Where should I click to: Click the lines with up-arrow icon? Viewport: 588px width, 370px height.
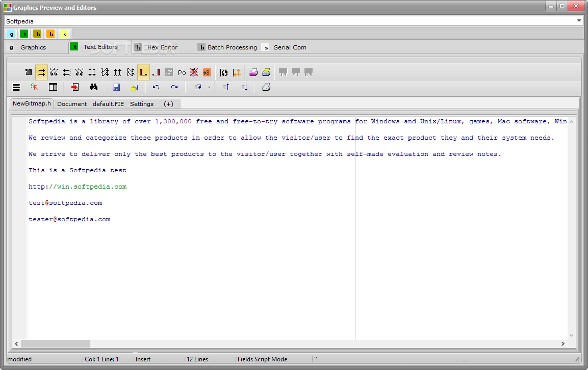pos(226,87)
